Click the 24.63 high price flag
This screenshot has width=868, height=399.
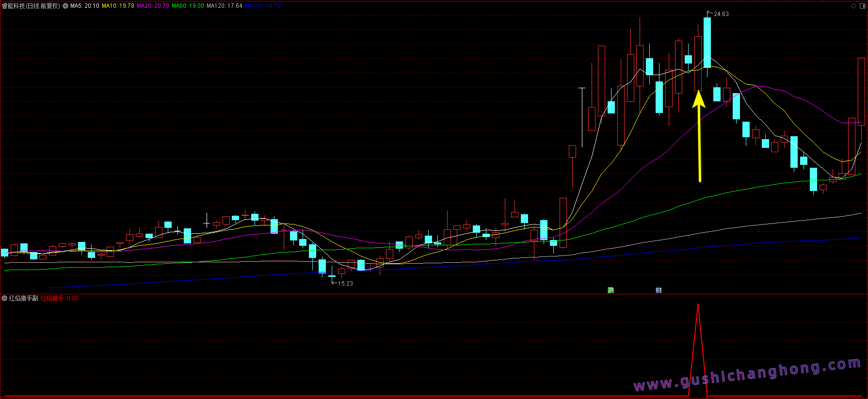(721, 14)
